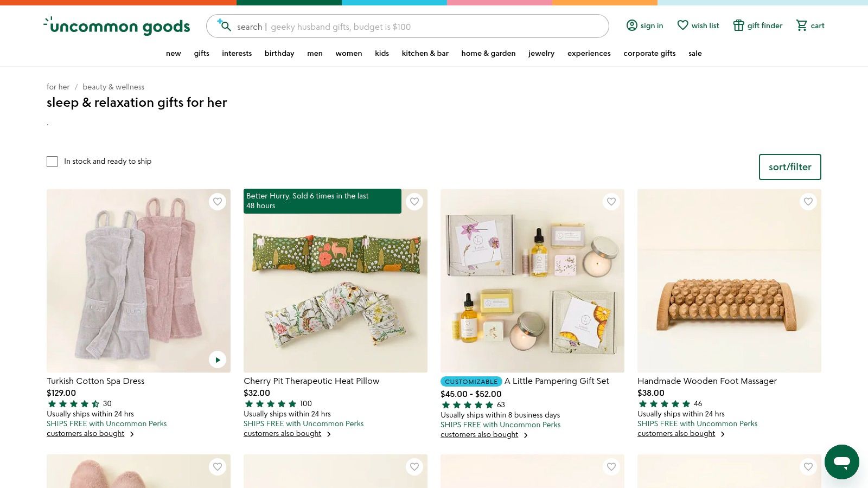Open the kitchen & bar menu
868x488 pixels.
(x=425, y=53)
